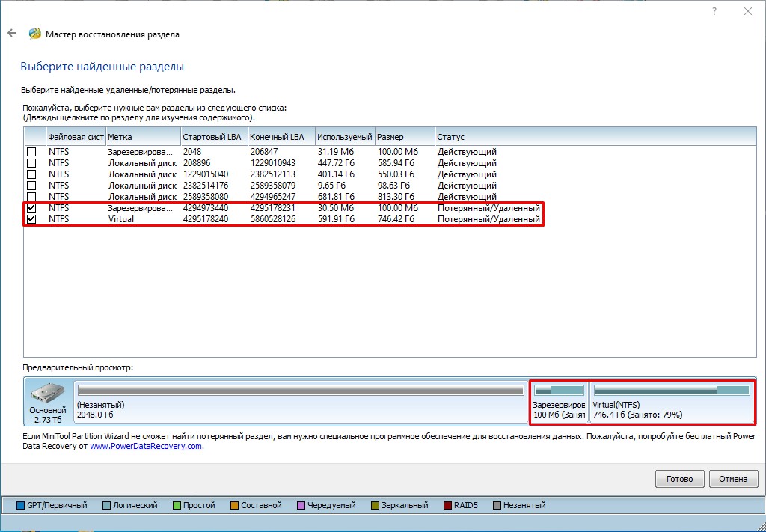This screenshot has height=532, width=766.
Task: Click the start LBA value 4294973440
Action: 206,208
